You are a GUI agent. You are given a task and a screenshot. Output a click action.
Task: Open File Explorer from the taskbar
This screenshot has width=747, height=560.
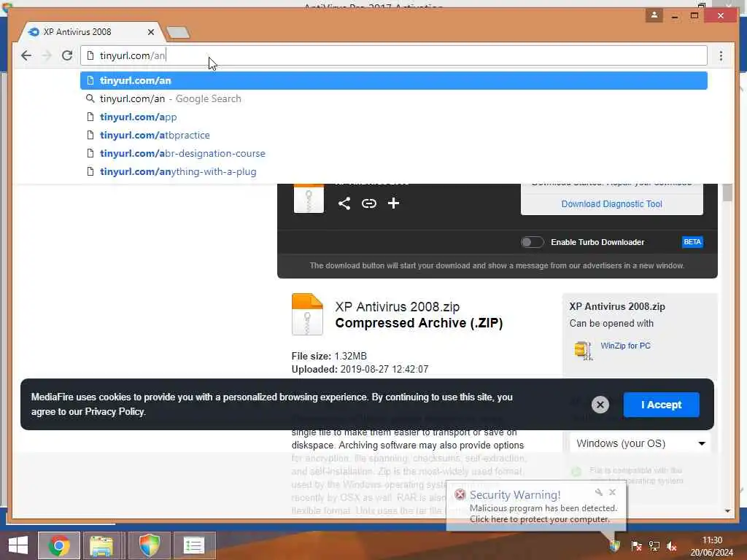101,545
